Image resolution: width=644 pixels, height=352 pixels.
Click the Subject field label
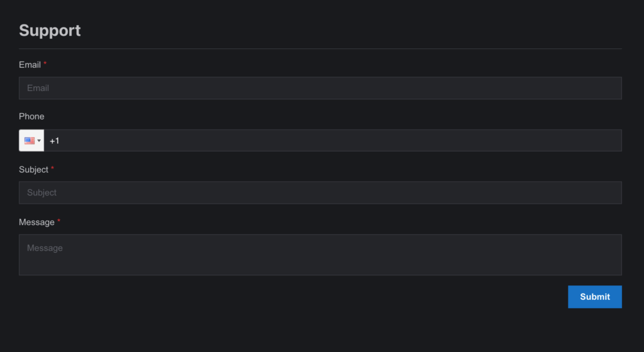pyautogui.click(x=33, y=170)
